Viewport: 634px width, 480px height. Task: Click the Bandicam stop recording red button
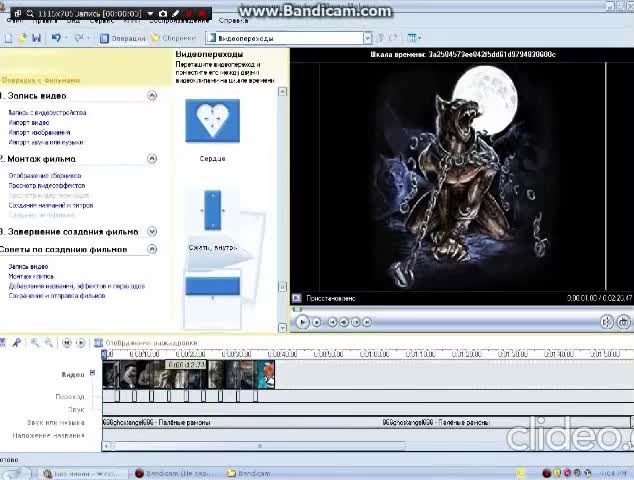pos(202,14)
